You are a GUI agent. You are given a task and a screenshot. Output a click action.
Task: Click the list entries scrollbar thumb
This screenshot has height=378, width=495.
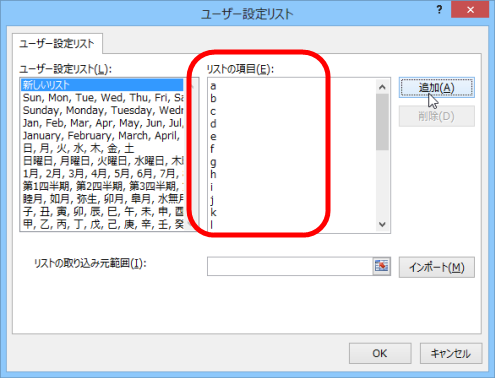[x=382, y=122]
